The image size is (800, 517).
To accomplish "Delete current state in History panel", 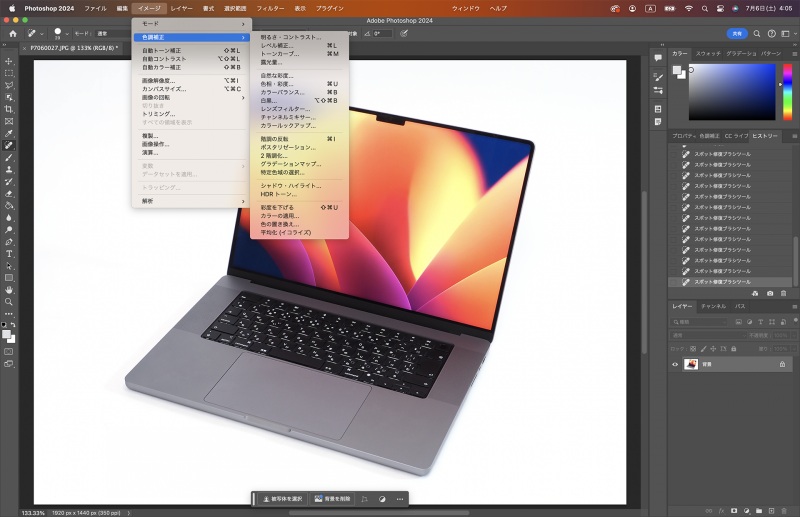I will 784,293.
